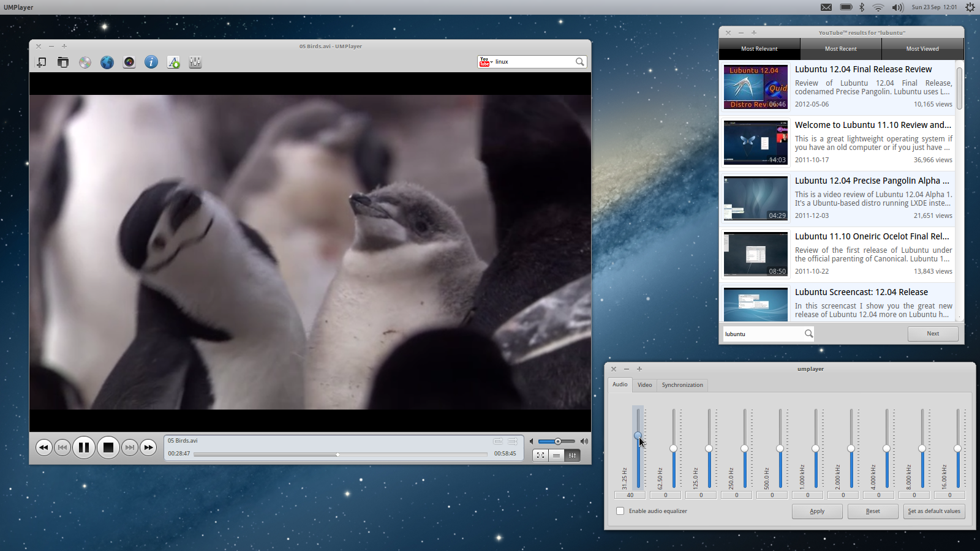Click the video seek bar position marker

pos(337,454)
